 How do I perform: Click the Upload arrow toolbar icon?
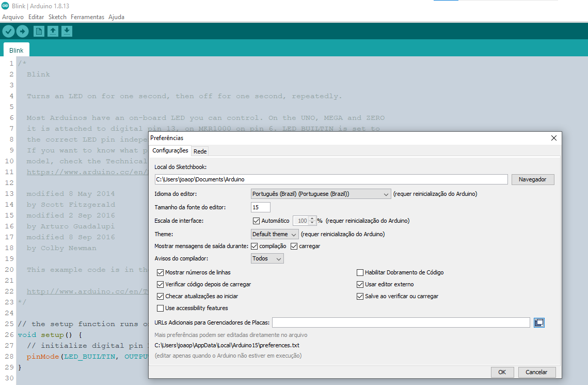[23, 31]
